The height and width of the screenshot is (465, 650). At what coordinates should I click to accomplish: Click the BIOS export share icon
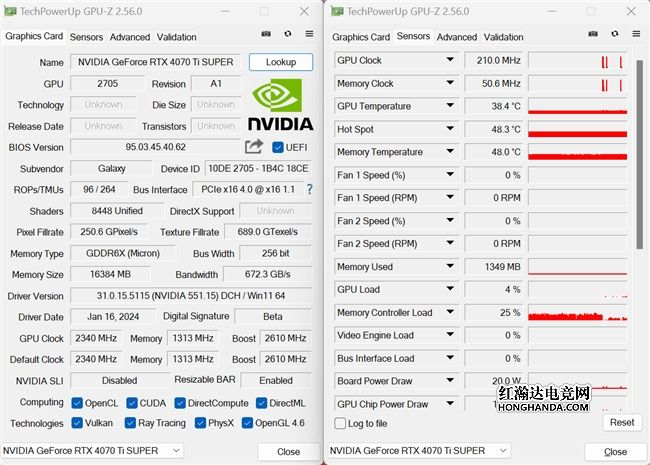[254, 147]
